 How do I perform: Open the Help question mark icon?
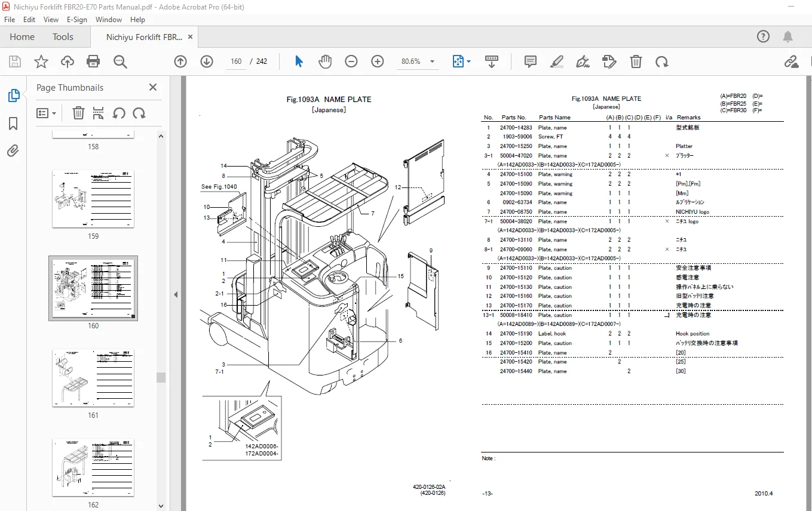763,36
